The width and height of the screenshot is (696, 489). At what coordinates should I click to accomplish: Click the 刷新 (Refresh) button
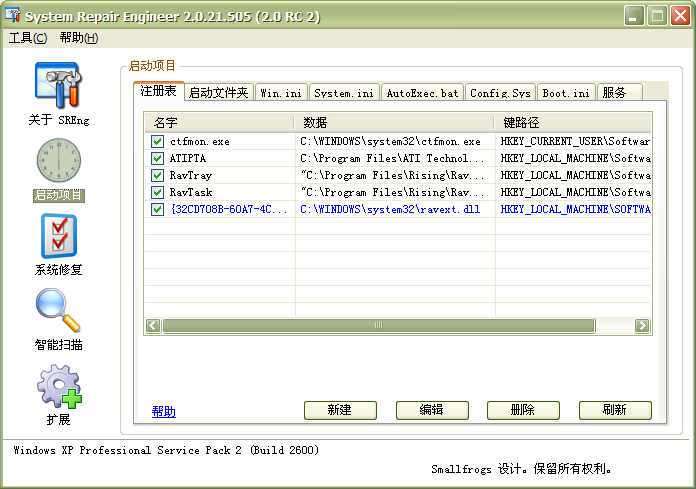pyautogui.click(x=615, y=410)
